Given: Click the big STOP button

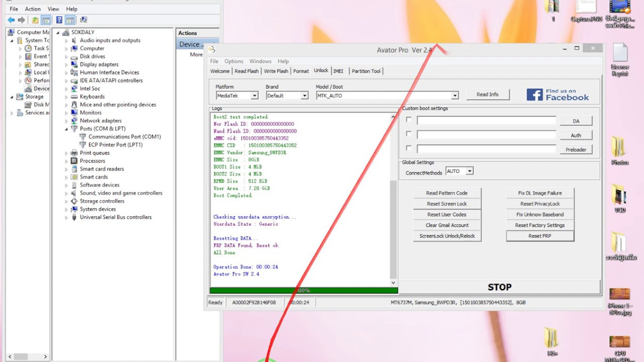Looking at the screenshot, I should coord(500,287).
